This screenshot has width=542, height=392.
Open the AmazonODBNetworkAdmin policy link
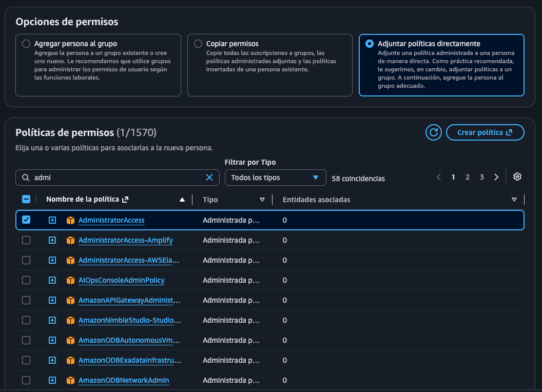(124, 380)
